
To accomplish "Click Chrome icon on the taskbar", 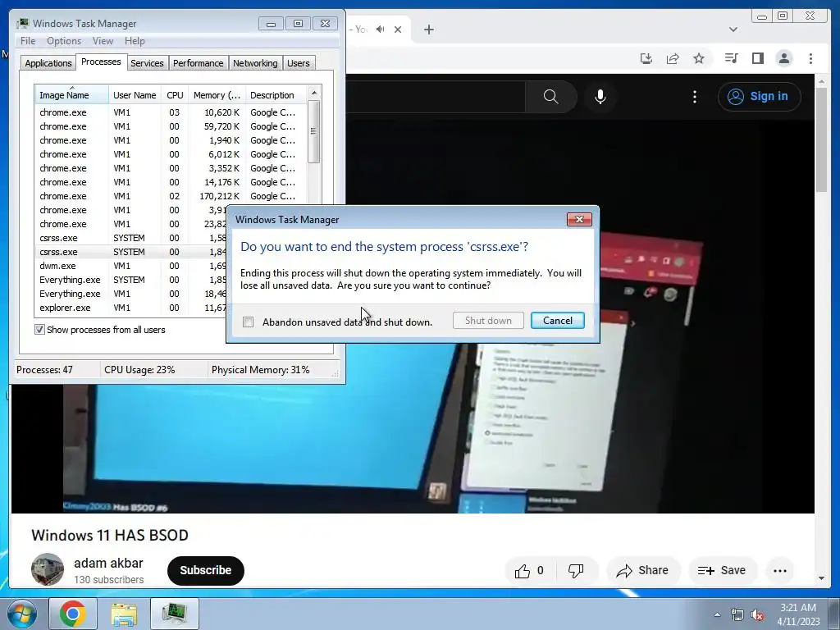I will click(x=73, y=614).
